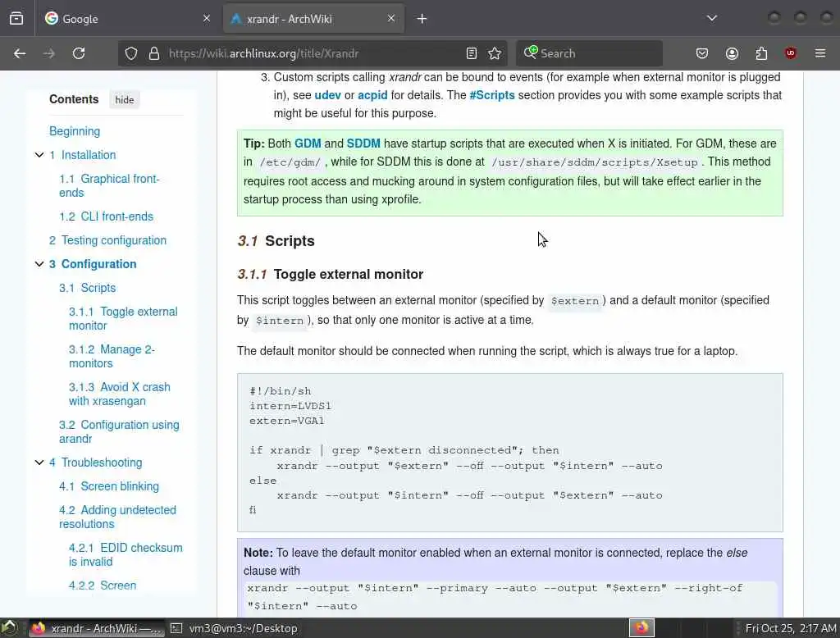
Task: Open the acpid link
Action: [372, 95]
